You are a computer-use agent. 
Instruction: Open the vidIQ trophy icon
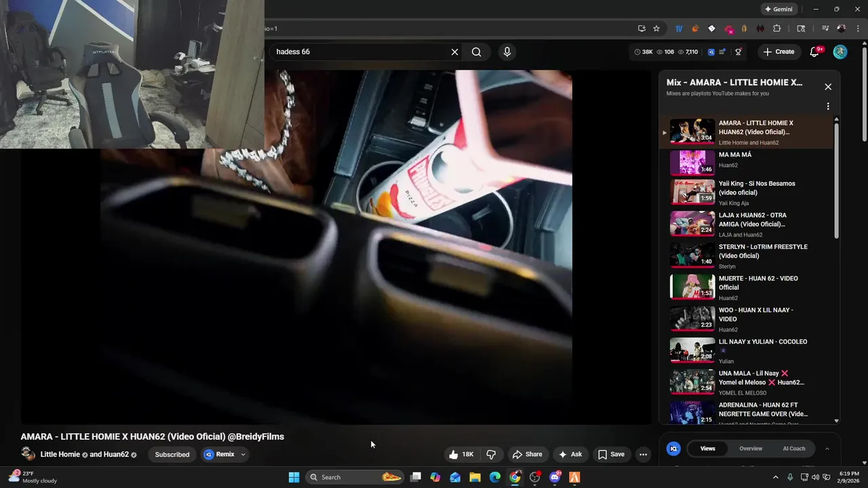[738, 52]
